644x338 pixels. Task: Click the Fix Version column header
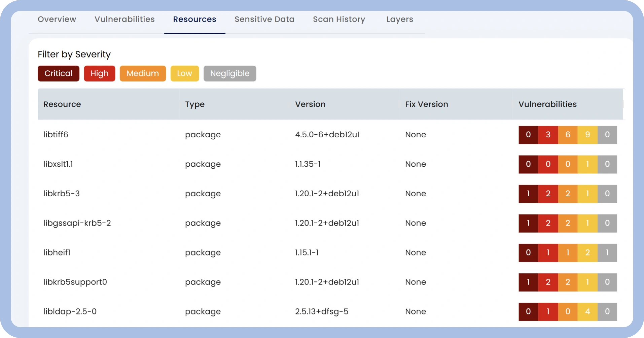(426, 104)
